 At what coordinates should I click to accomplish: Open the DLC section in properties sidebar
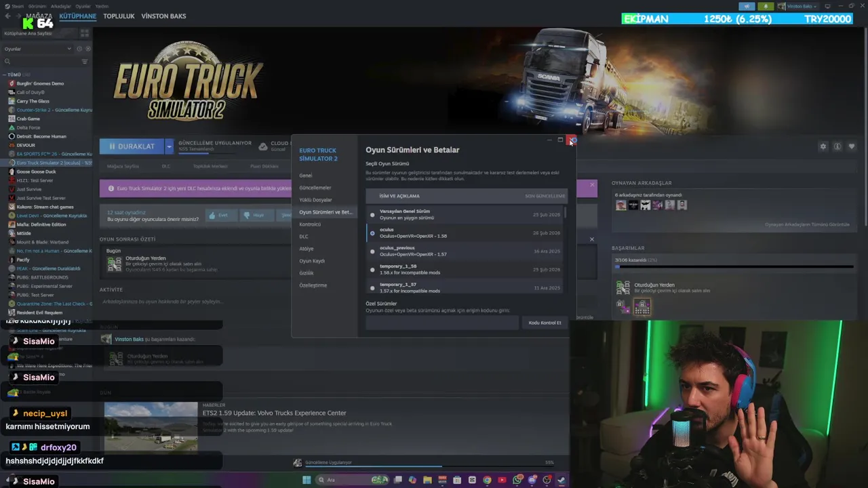coord(304,237)
